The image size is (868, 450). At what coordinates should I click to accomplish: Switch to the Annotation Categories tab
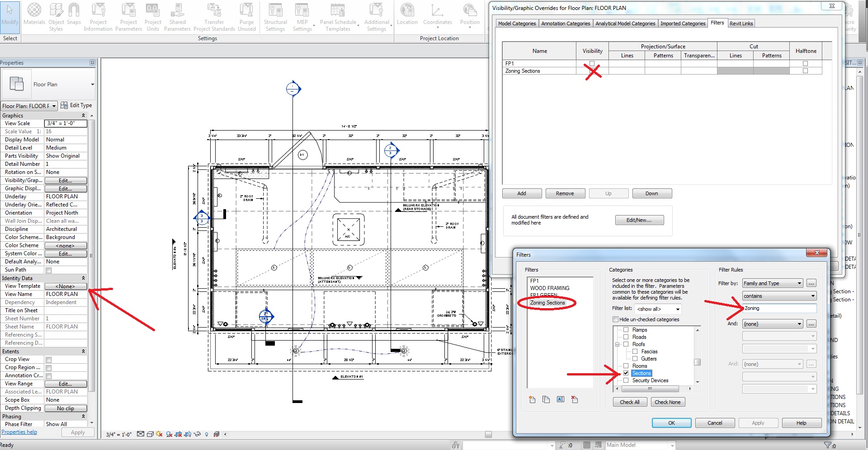566,23
